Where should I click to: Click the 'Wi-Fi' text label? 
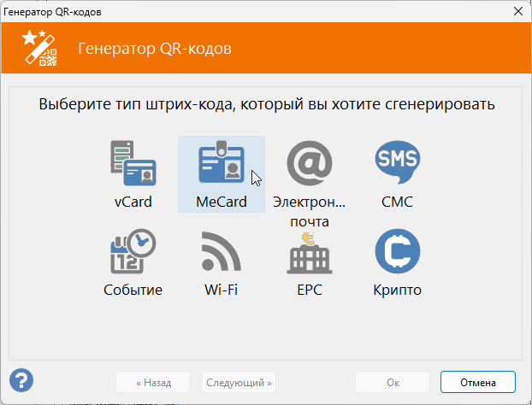pyautogui.click(x=221, y=290)
